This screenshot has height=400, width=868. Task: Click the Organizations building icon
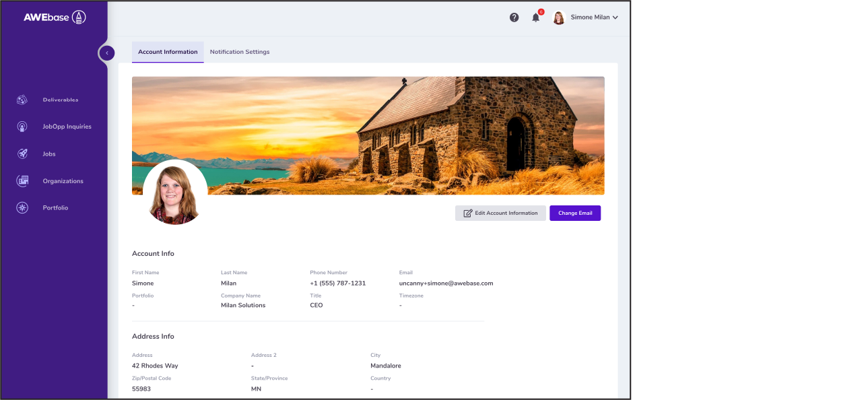pos(22,180)
